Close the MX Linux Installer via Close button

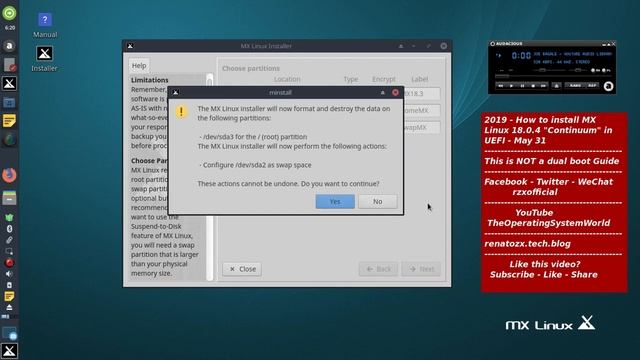tap(242, 269)
